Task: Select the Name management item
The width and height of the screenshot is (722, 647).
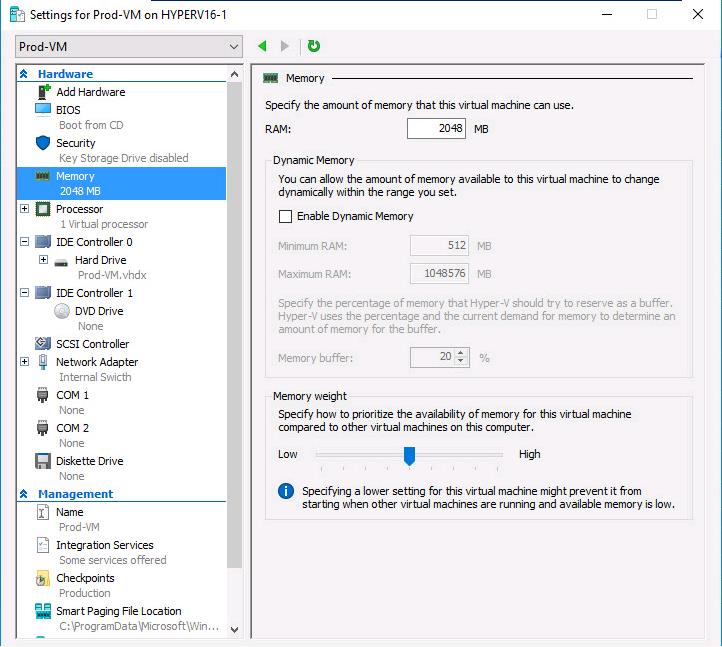Action: click(x=70, y=512)
